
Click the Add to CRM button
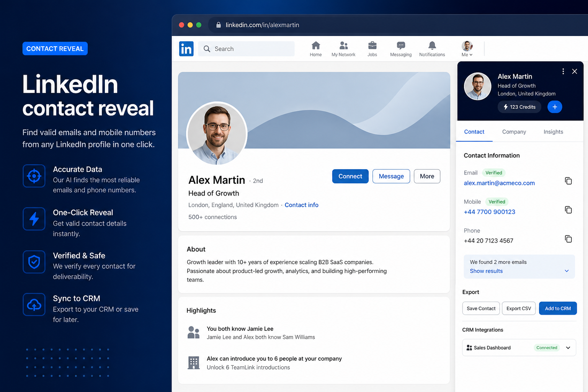[x=558, y=309]
